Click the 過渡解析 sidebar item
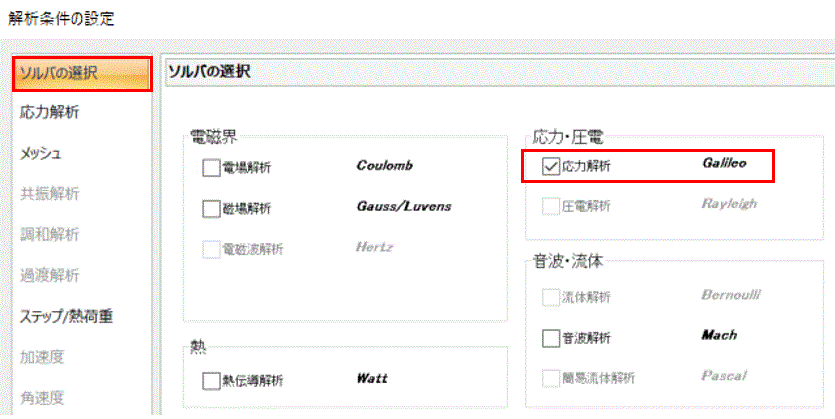The height and width of the screenshot is (419, 835). coord(50,276)
